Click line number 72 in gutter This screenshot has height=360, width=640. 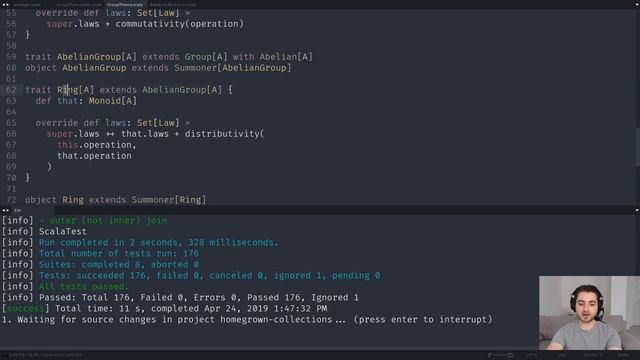point(11,200)
